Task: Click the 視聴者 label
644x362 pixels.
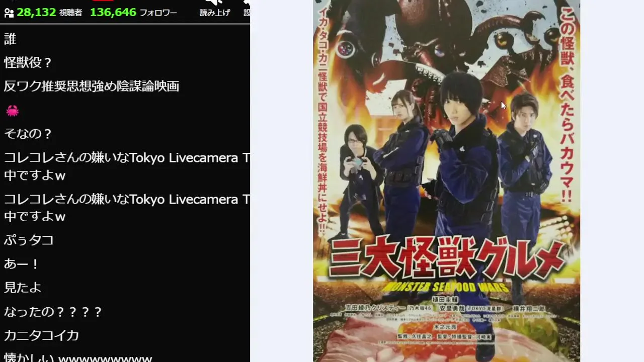Action: (x=71, y=13)
